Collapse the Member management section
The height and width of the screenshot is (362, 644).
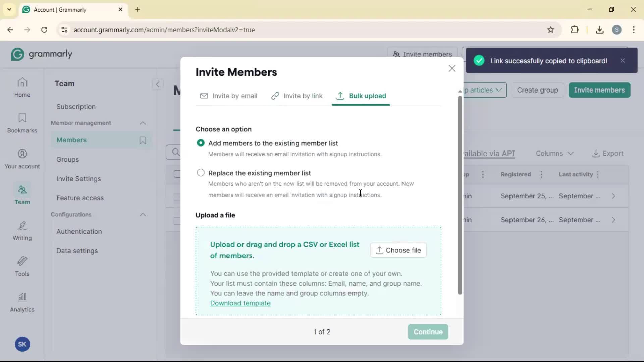click(143, 123)
